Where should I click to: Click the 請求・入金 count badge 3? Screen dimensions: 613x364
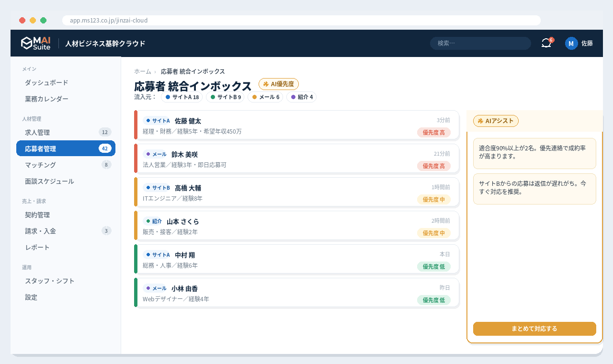[x=106, y=231]
